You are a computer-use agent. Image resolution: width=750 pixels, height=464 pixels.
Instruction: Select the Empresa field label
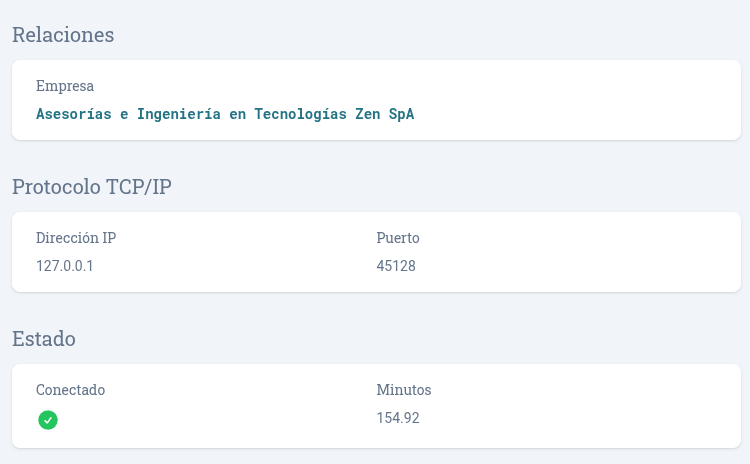[65, 86]
